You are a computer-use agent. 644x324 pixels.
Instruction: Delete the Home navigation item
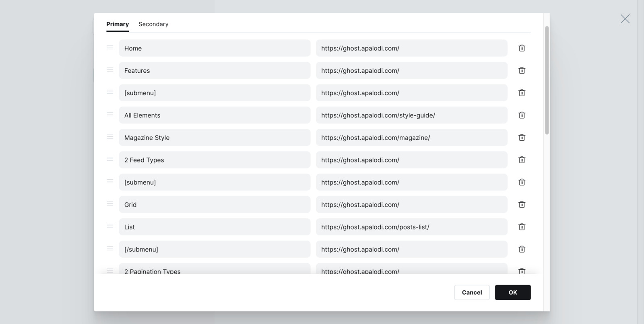pyautogui.click(x=522, y=48)
